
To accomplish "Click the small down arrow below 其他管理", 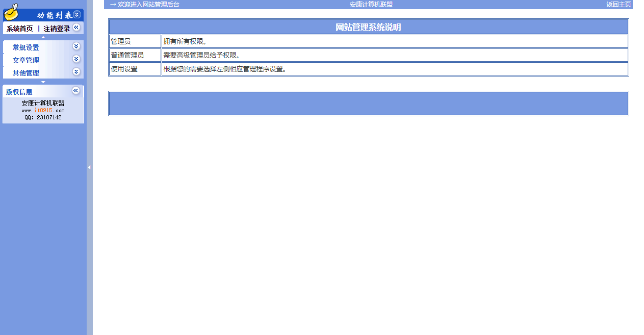I will (43, 82).
